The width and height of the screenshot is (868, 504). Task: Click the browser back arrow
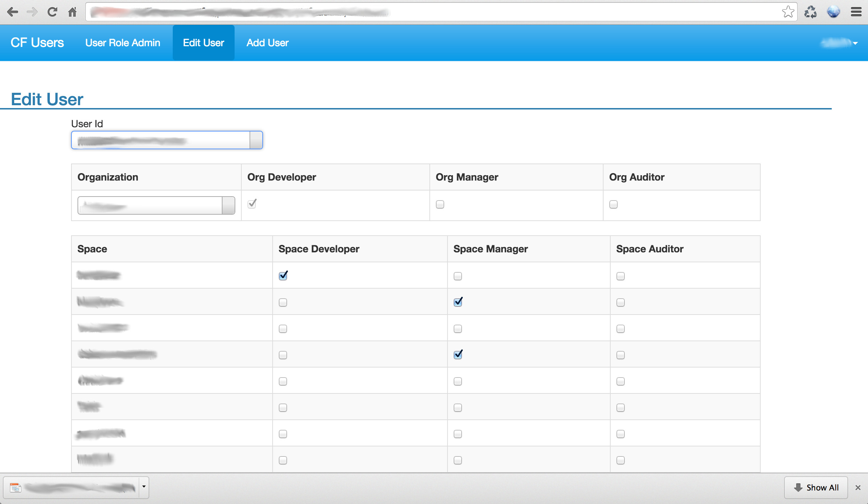tap(12, 12)
